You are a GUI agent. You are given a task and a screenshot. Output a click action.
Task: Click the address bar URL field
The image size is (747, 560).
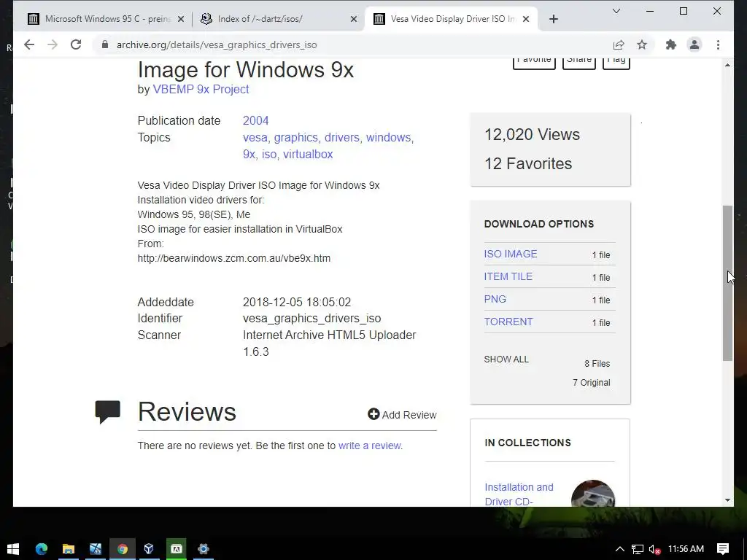352,44
